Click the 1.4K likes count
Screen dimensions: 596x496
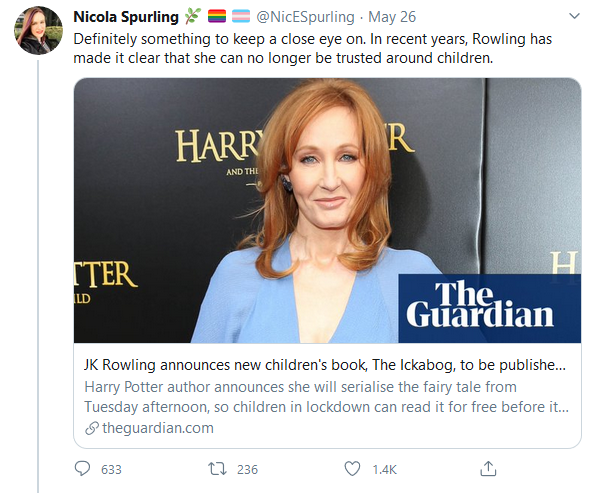[x=385, y=470]
